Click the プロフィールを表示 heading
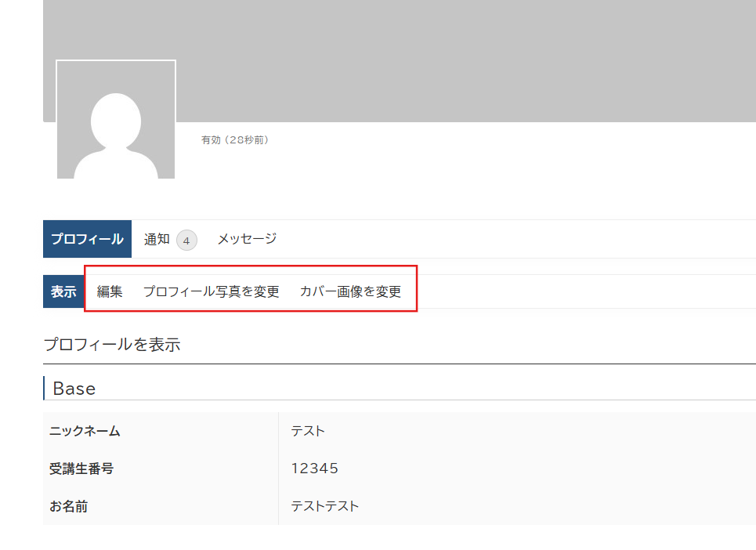 coord(112,344)
